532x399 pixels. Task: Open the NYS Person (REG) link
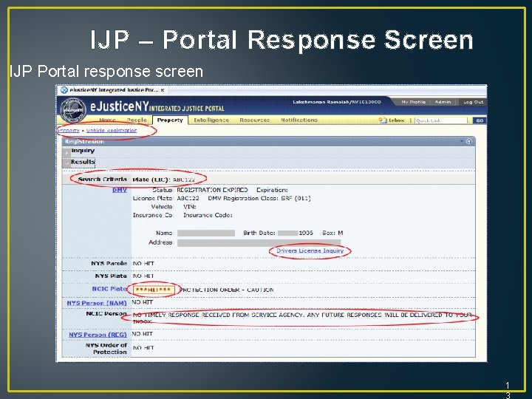pyautogui.click(x=98, y=335)
